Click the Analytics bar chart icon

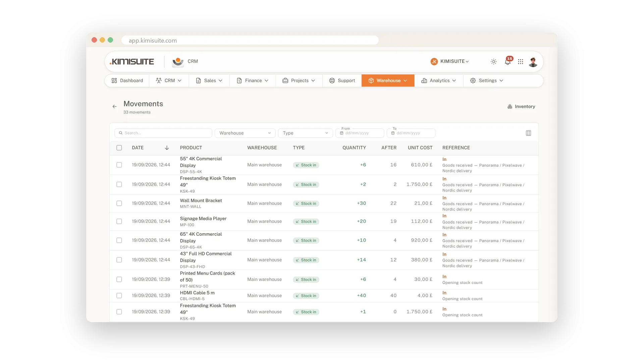[424, 81]
